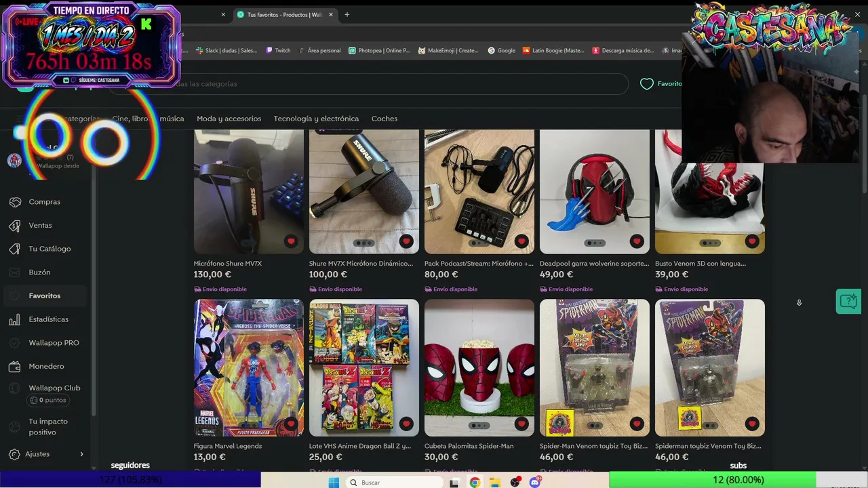Image resolution: width=868 pixels, height=488 pixels.
Task: Go to Tu Catálogo
Action: coord(50,249)
